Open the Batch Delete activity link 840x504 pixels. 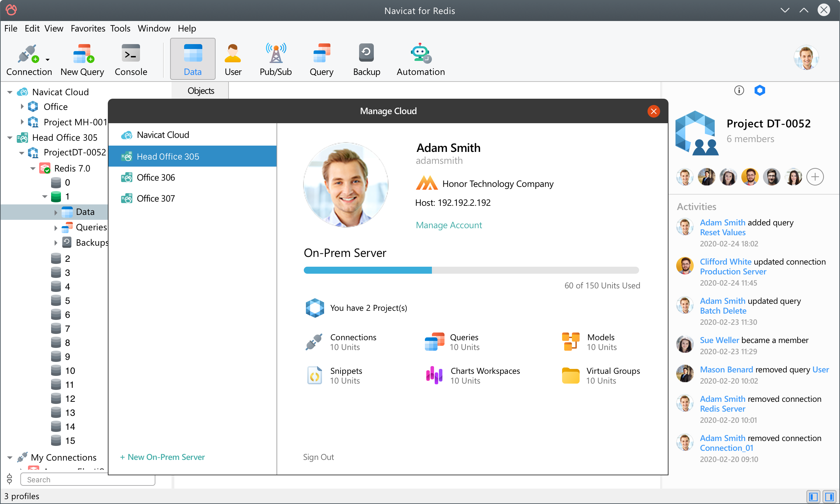tap(723, 311)
